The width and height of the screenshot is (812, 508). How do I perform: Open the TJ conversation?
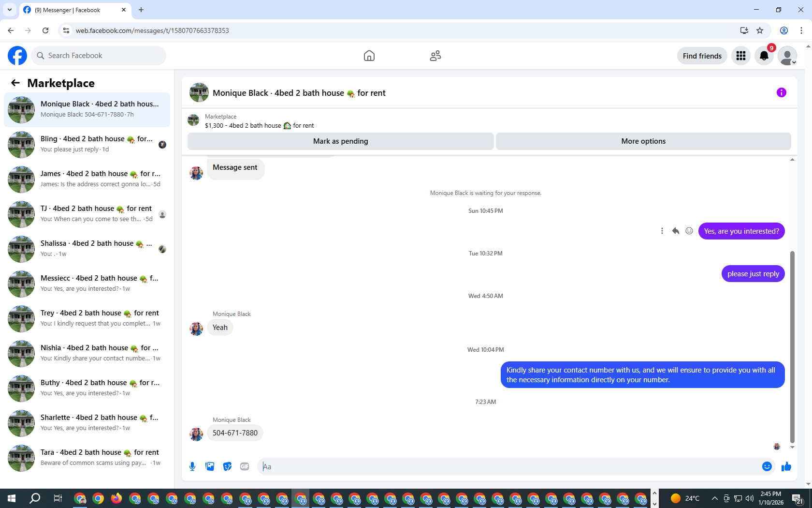[x=87, y=214]
